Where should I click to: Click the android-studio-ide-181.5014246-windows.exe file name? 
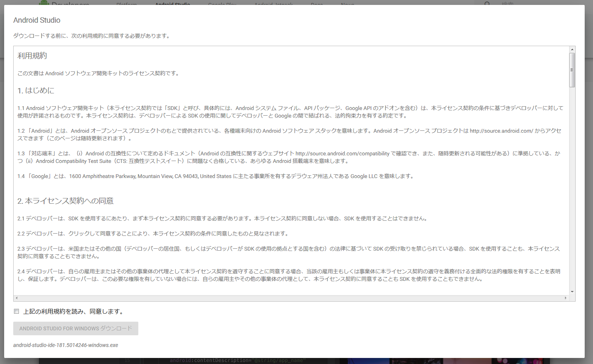point(66,345)
